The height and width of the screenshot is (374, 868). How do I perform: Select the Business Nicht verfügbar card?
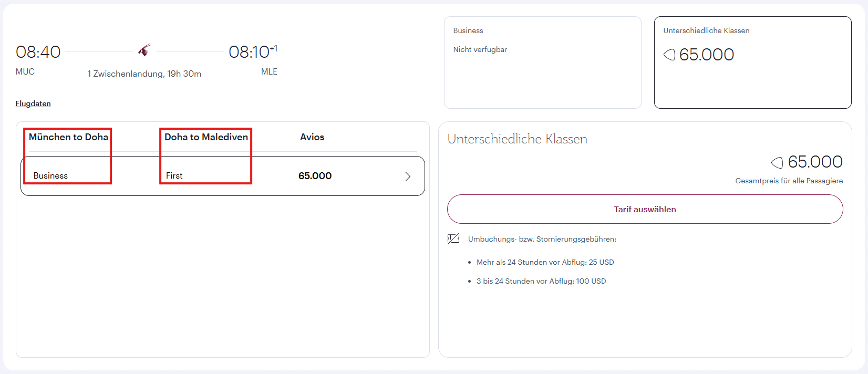pyautogui.click(x=542, y=63)
